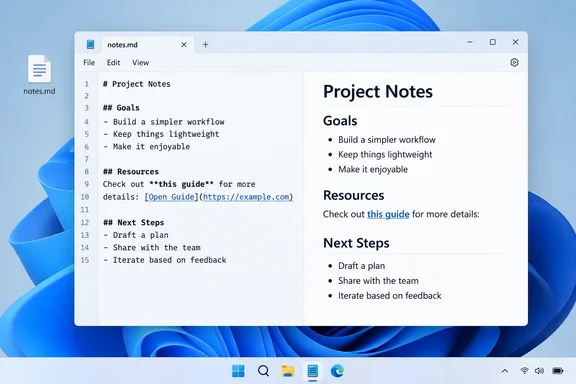Viewport: 576px width, 384px height.
Task: Open the View menu
Action: click(141, 62)
